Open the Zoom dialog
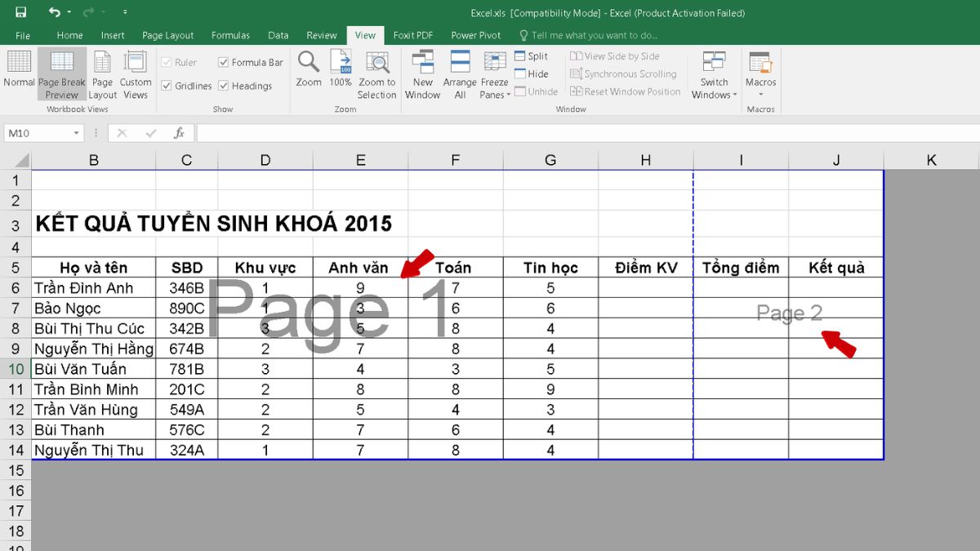 pos(309,69)
